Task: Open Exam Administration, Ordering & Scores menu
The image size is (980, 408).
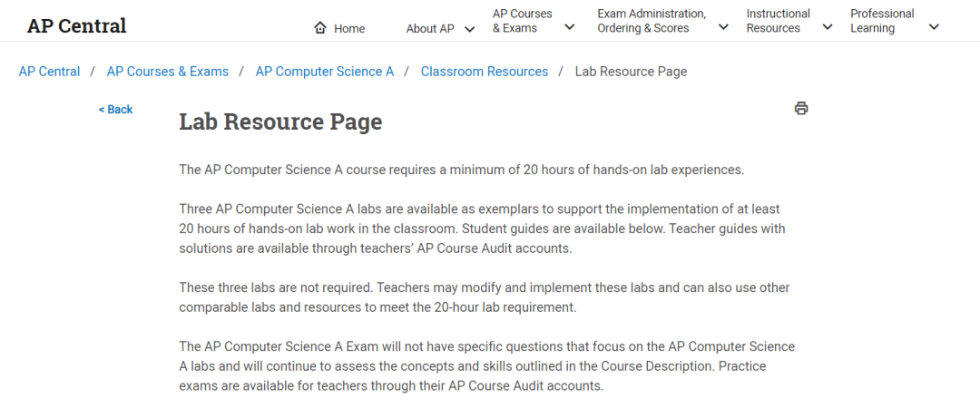Action: pos(652,21)
